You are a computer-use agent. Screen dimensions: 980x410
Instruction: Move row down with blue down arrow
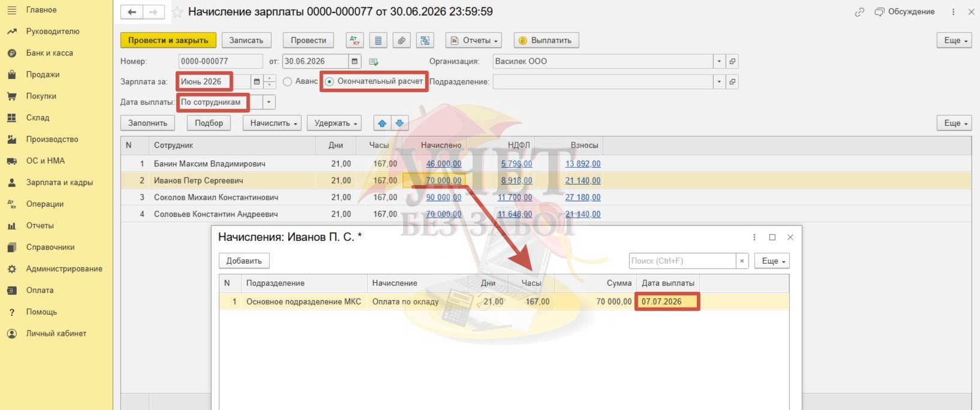click(x=399, y=123)
